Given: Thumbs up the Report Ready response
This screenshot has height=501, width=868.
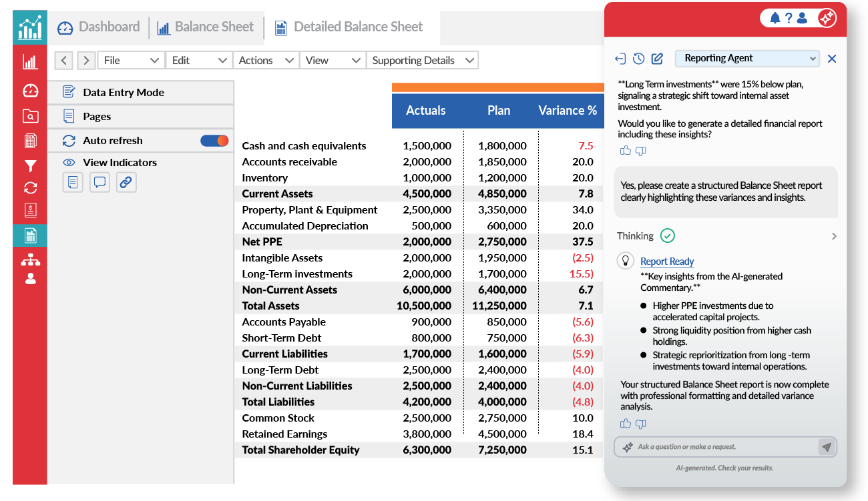Looking at the screenshot, I should click(x=626, y=424).
